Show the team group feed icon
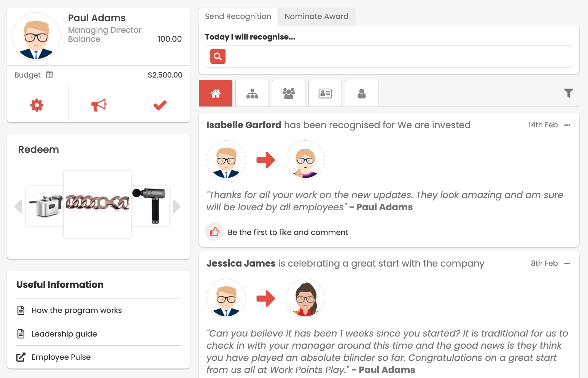Image resolution: width=588 pixels, height=378 pixels. pyautogui.click(x=289, y=93)
